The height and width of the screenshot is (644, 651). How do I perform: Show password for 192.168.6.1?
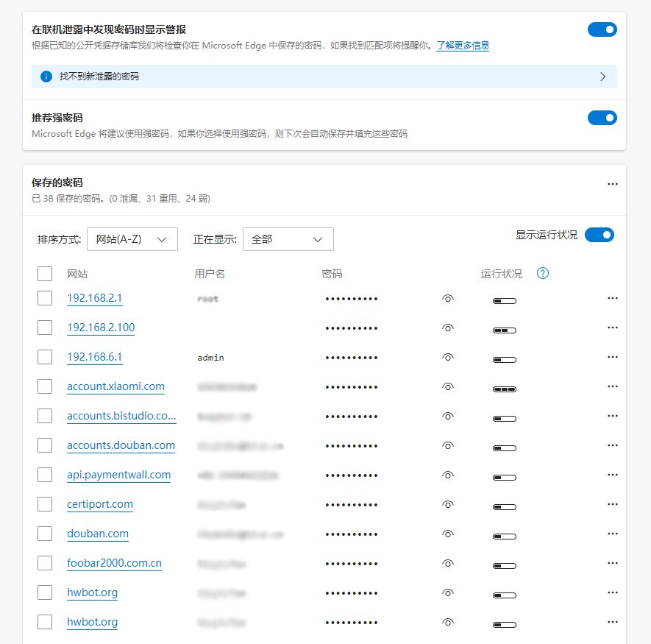pyautogui.click(x=447, y=357)
